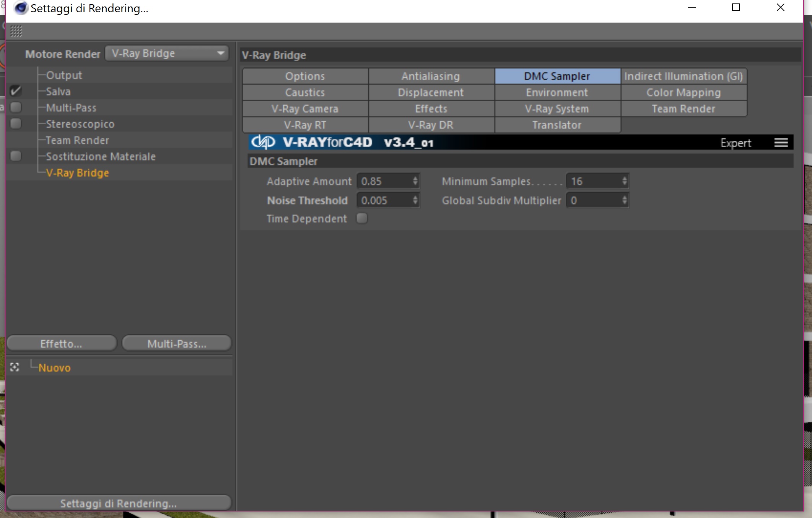Switch to the Antialiasing tab
The image size is (812, 518).
point(431,76)
